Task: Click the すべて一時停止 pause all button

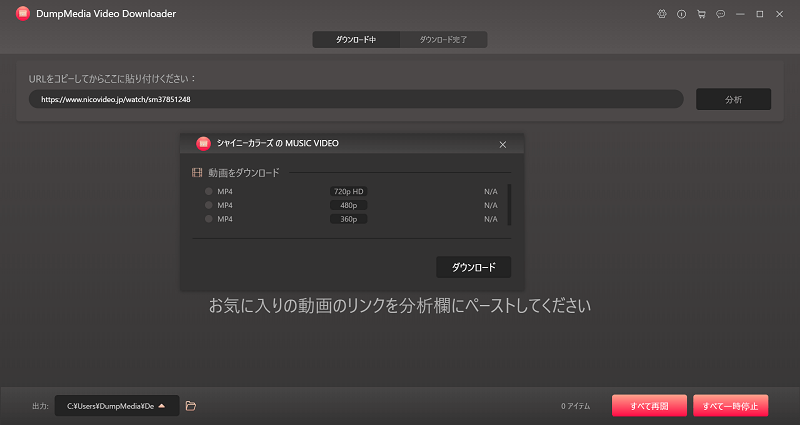Action: [x=730, y=406]
